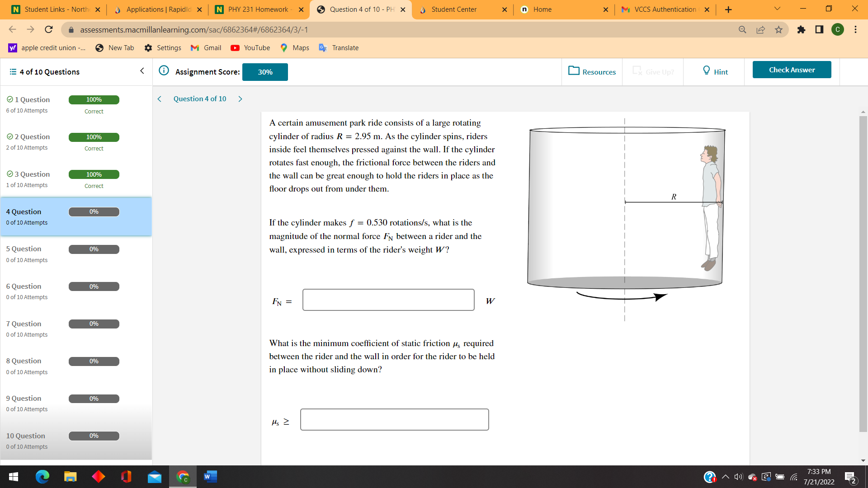The image size is (868, 488).
Task: Select Question 5 in the sidebar
Action: click(24, 249)
